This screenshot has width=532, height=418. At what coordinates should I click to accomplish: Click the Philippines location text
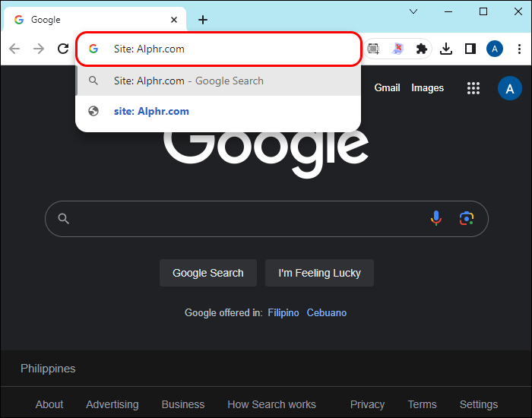[x=48, y=369]
